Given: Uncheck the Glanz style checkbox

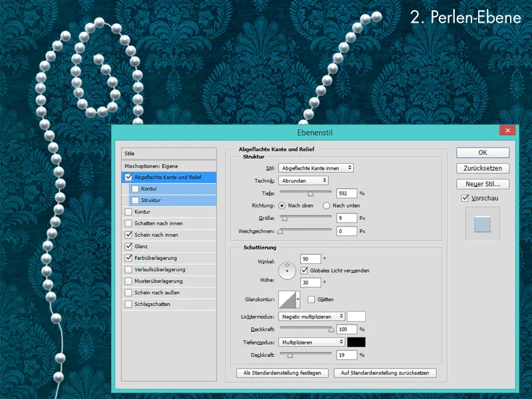Looking at the screenshot, I should (x=128, y=246).
